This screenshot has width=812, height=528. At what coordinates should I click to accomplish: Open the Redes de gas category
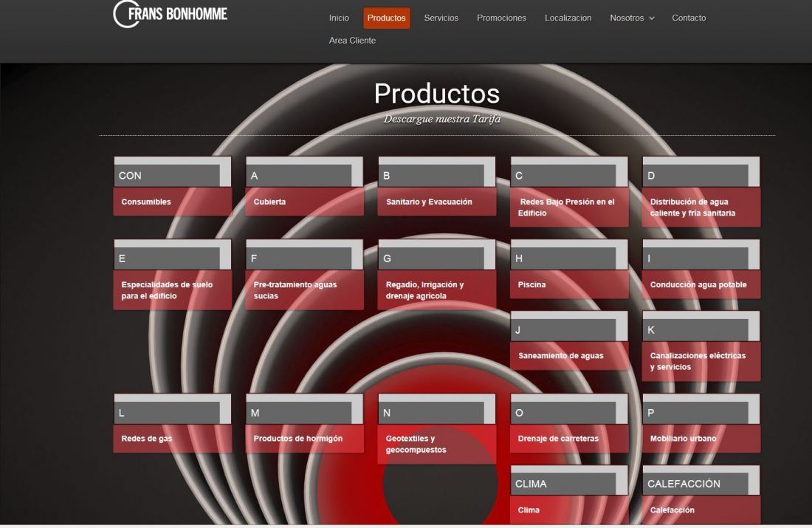[x=173, y=439]
